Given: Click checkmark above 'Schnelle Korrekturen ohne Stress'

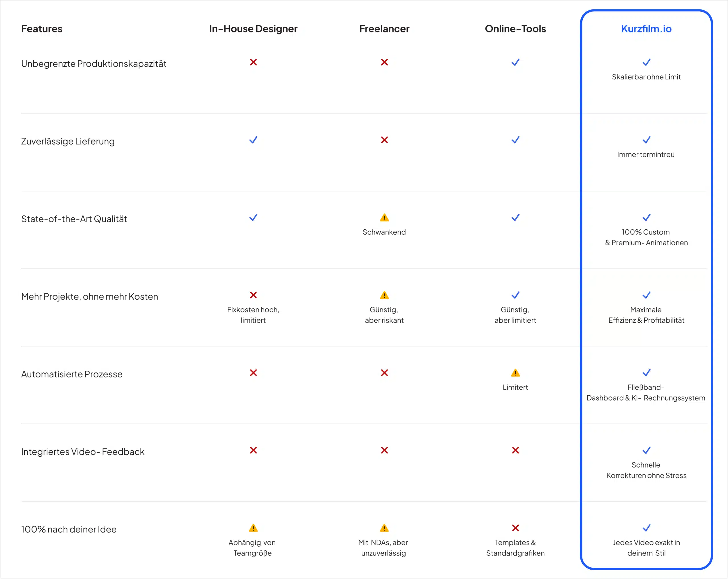Looking at the screenshot, I should pos(646,450).
